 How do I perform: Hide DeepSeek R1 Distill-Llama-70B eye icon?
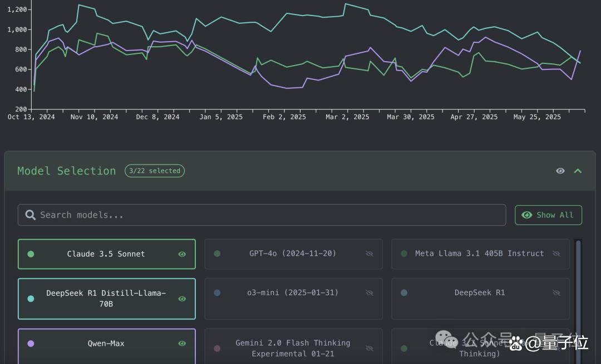tap(182, 298)
